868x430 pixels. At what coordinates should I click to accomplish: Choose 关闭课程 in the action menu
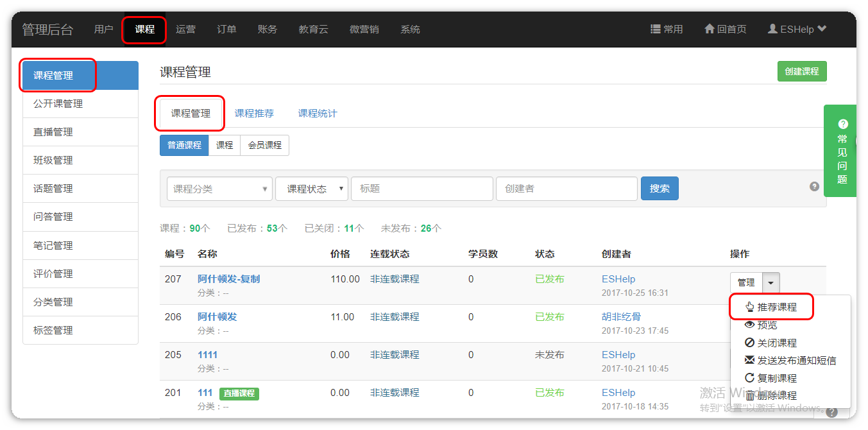pyautogui.click(x=776, y=343)
